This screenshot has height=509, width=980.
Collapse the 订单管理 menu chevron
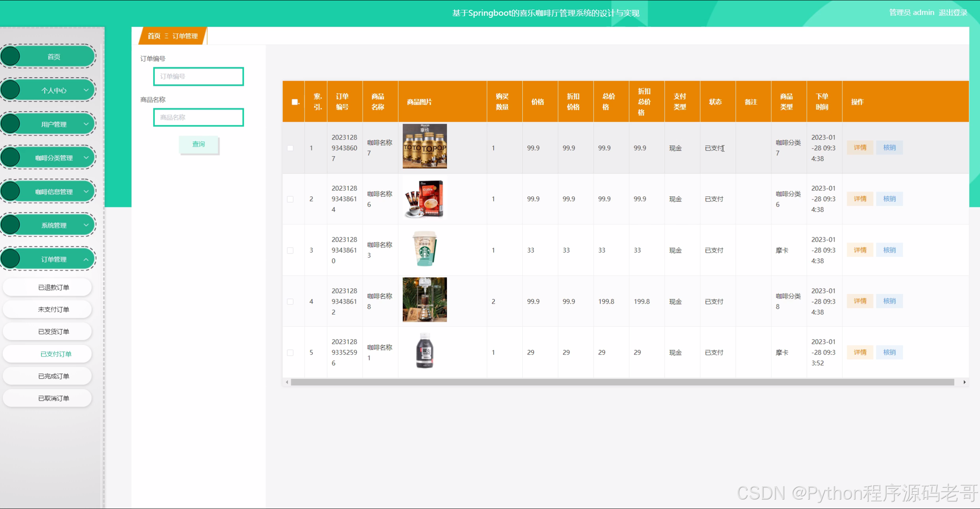coord(86,259)
